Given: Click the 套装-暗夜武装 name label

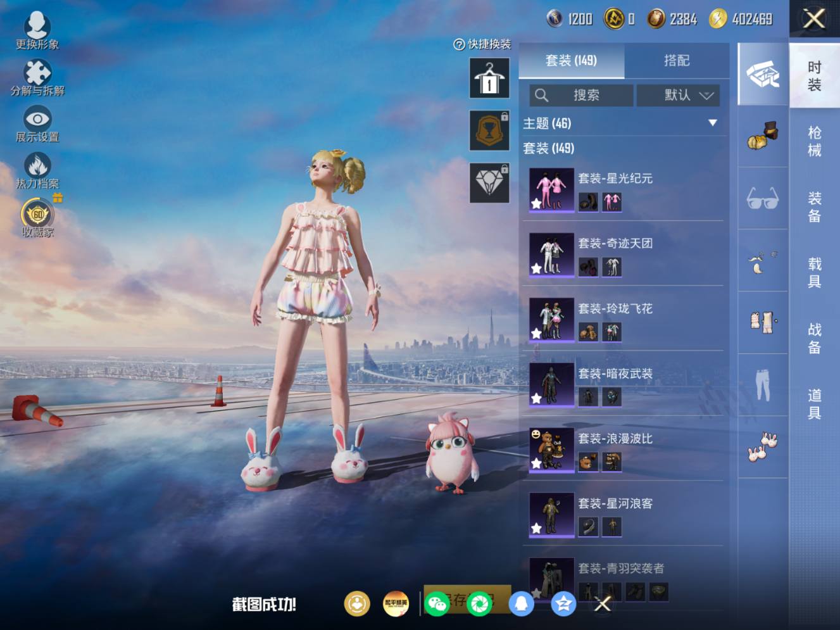Looking at the screenshot, I should pos(615,374).
